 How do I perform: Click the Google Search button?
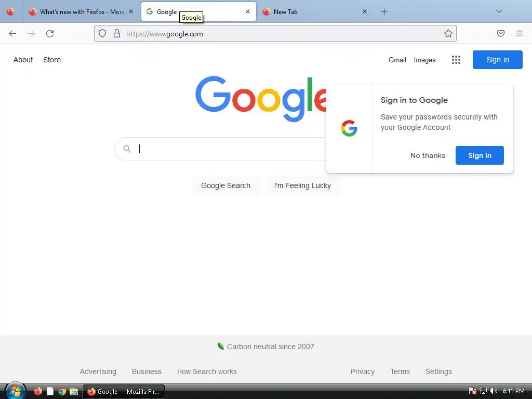225,185
